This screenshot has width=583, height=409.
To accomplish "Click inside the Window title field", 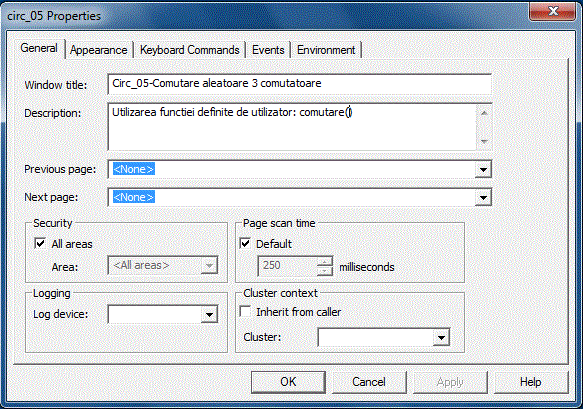I will (x=300, y=84).
